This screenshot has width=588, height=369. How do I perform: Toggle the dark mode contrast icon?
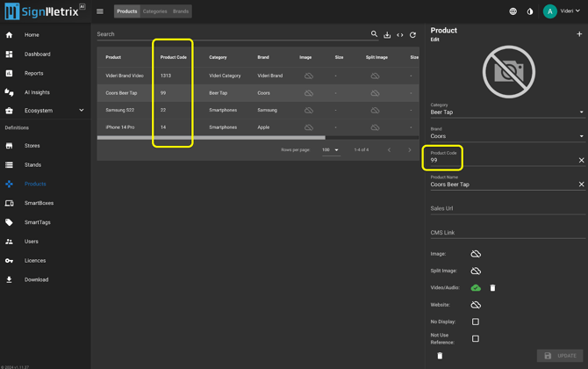click(529, 11)
